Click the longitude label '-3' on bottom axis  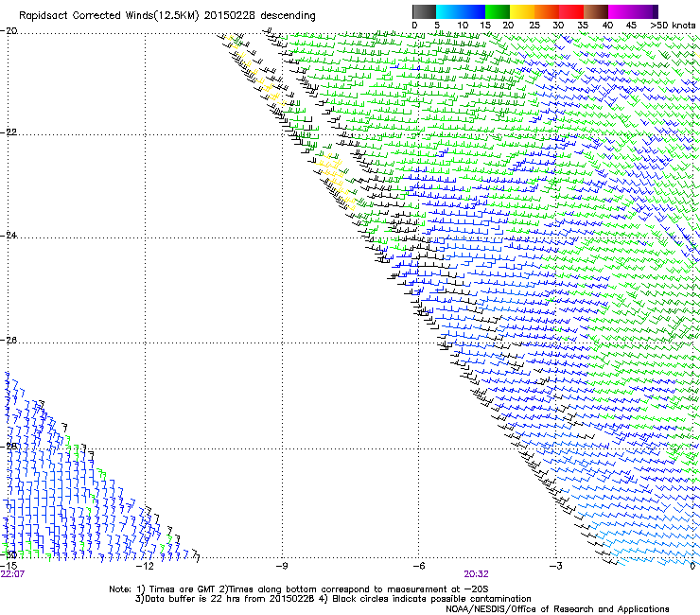coord(556,566)
